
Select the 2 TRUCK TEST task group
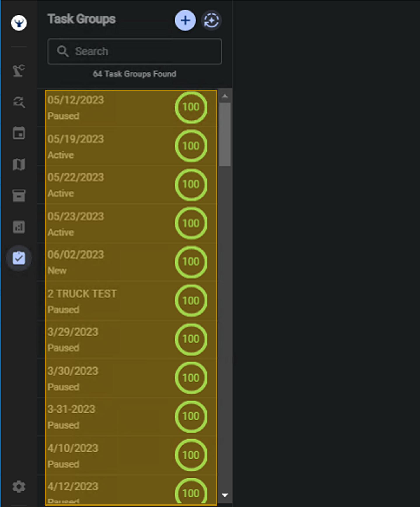pyautogui.click(x=111, y=301)
